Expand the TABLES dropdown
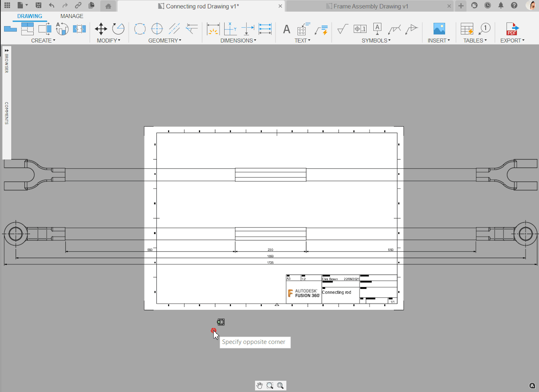The image size is (539, 392). (475, 40)
